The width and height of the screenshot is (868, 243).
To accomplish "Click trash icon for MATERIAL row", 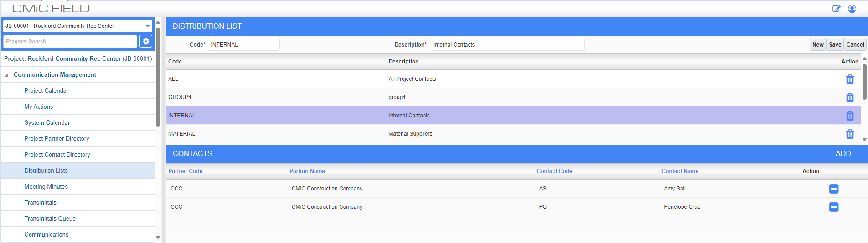I will 850,134.
